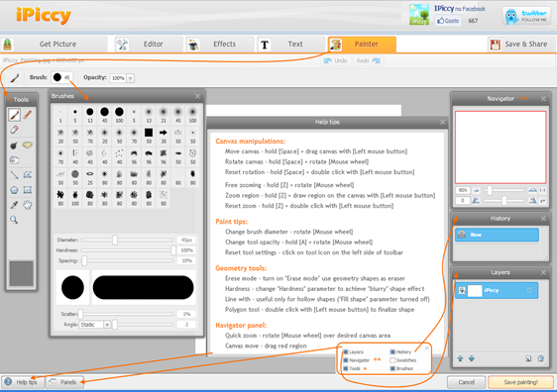Move layer down with the down arrow
Viewport: 557px width, 392px height.
472,358
